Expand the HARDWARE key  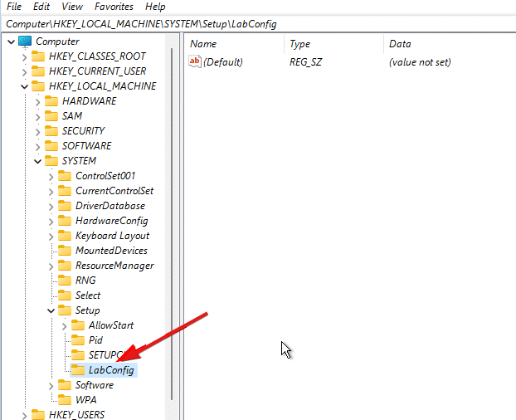click(x=37, y=101)
